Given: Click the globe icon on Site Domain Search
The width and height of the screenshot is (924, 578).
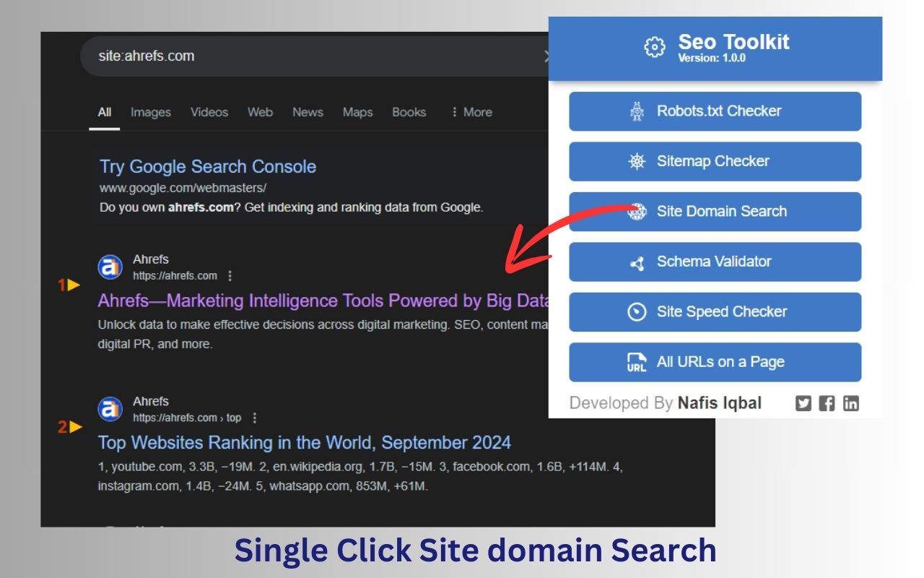Looking at the screenshot, I should click(637, 212).
